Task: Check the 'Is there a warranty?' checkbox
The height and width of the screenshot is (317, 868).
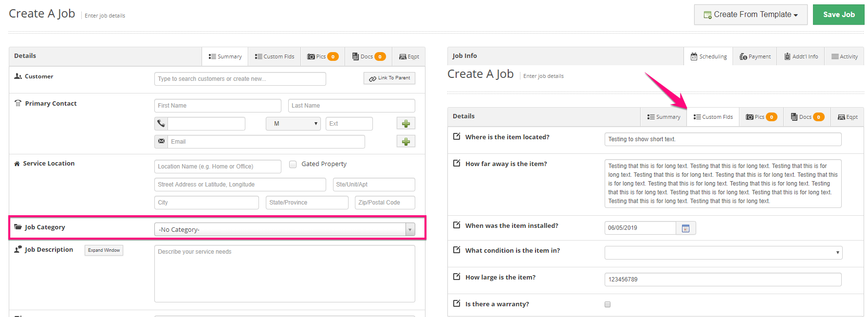Action: click(608, 304)
